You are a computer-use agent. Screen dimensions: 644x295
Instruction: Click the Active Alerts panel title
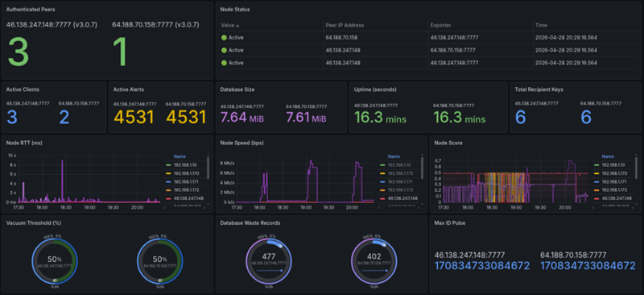point(128,89)
